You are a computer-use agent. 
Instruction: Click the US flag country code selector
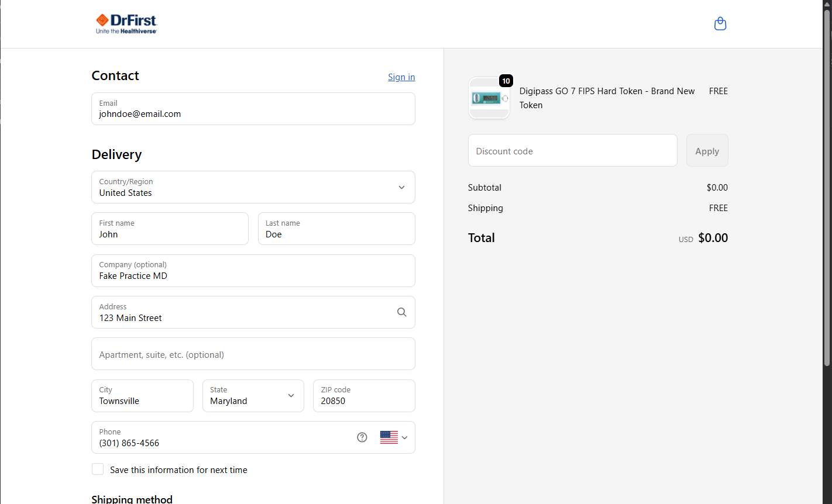(389, 437)
